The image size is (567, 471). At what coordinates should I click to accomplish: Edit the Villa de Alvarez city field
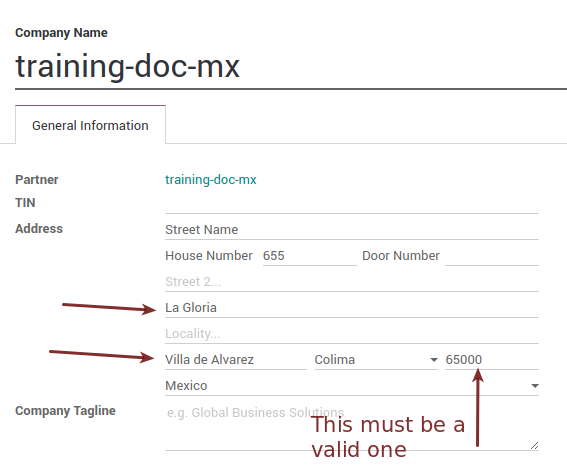click(x=236, y=360)
